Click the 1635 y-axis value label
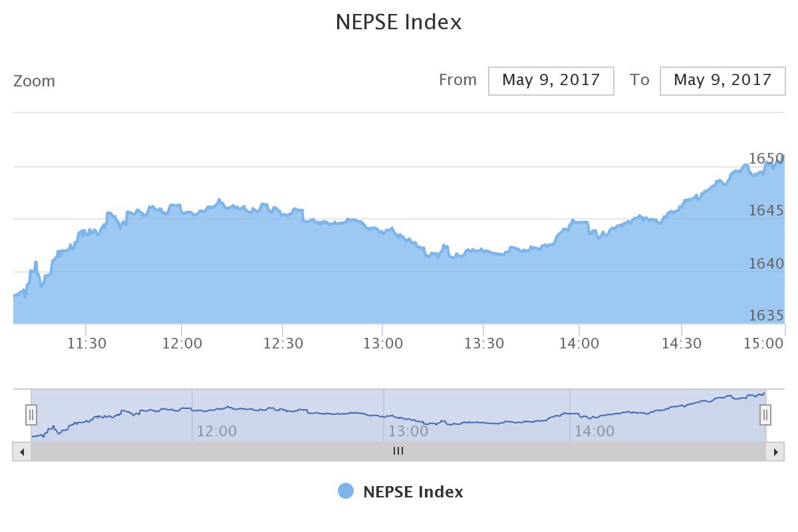 point(766,315)
